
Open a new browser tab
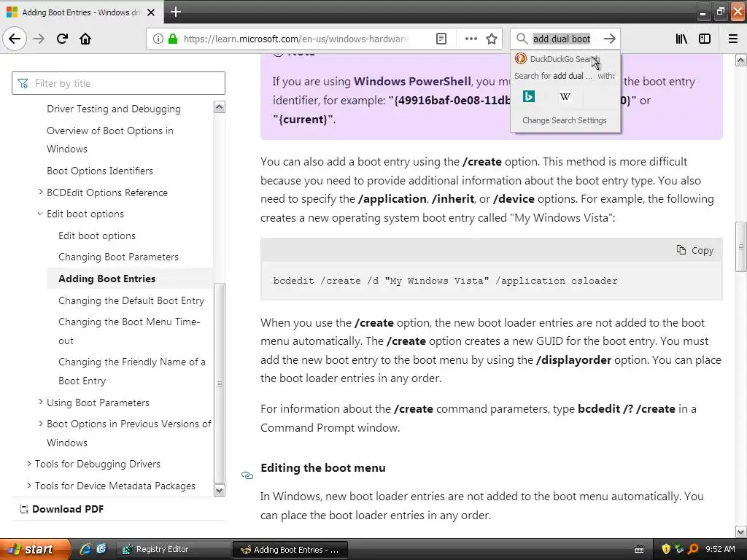pos(175,12)
